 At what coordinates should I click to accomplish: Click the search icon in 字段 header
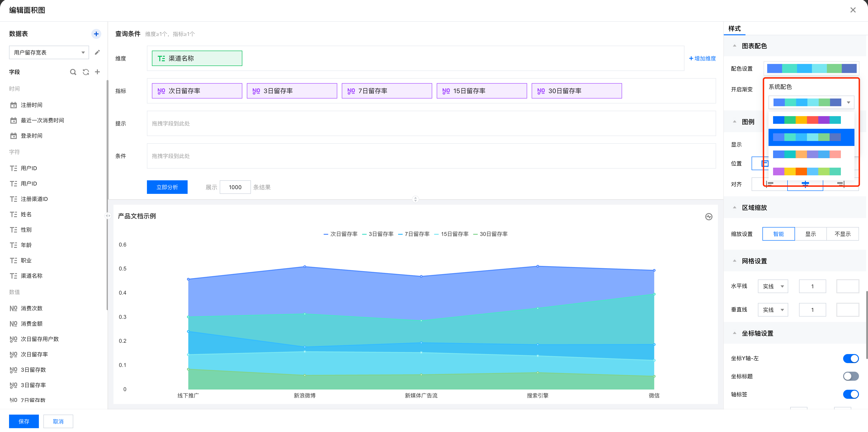73,72
